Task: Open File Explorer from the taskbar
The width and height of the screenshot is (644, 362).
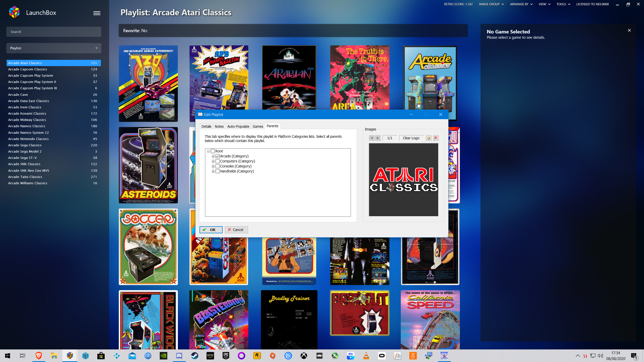Action: point(54,355)
